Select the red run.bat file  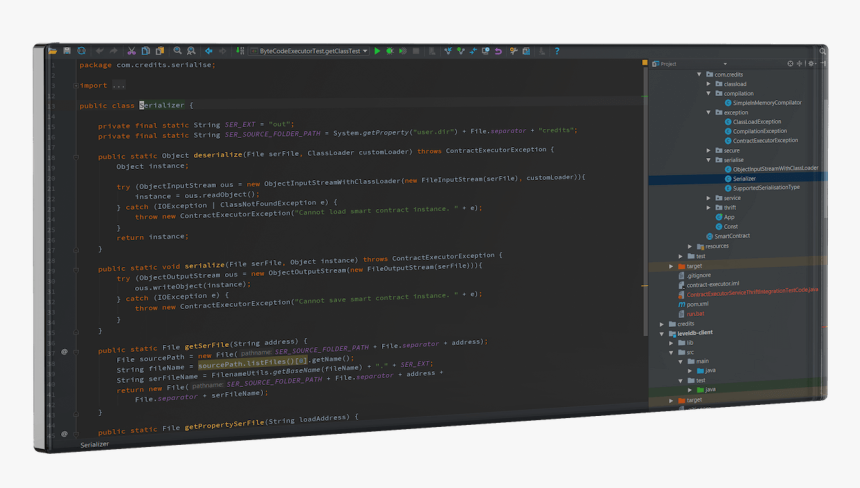click(695, 314)
